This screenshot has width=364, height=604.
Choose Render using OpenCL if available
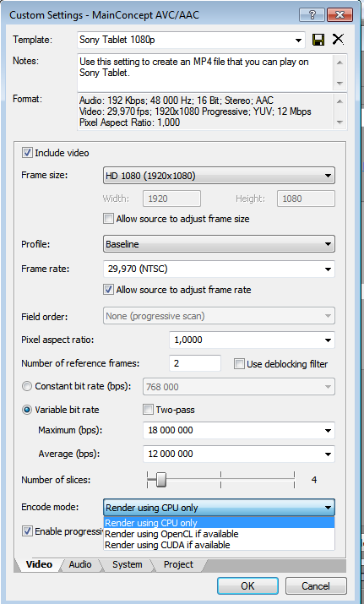(x=219, y=534)
